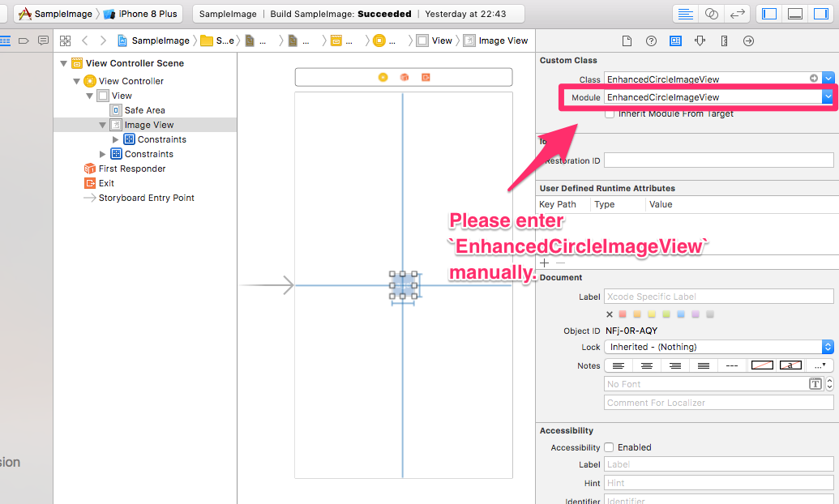The width and height of the screenshot is (839, 504).
Task: Expand the Constraints row below Image View
Action: click(x=103, y=154)
